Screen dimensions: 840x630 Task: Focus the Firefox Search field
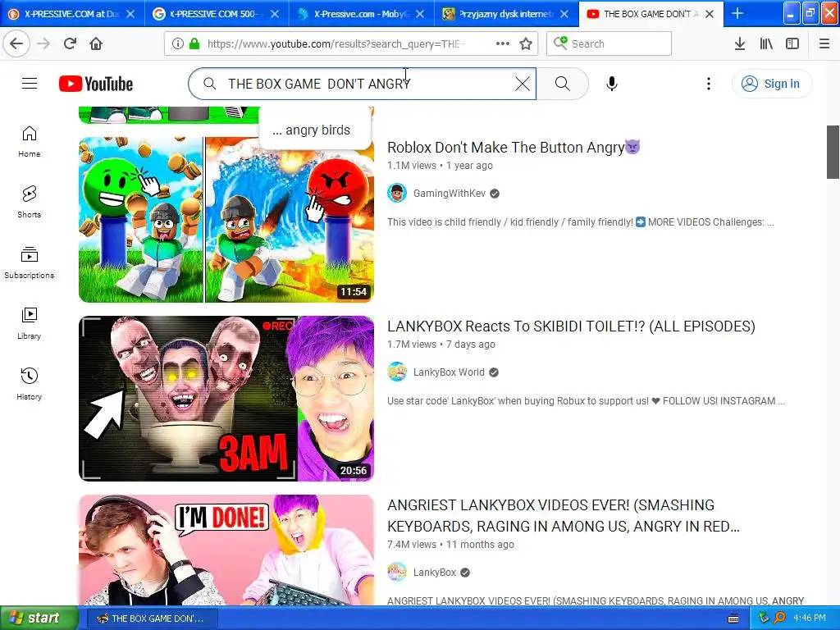tap(609, 43)
